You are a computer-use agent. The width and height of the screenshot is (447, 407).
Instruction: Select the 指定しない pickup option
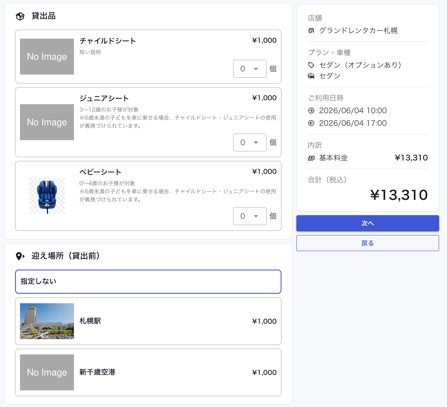(x=148, y=282)
